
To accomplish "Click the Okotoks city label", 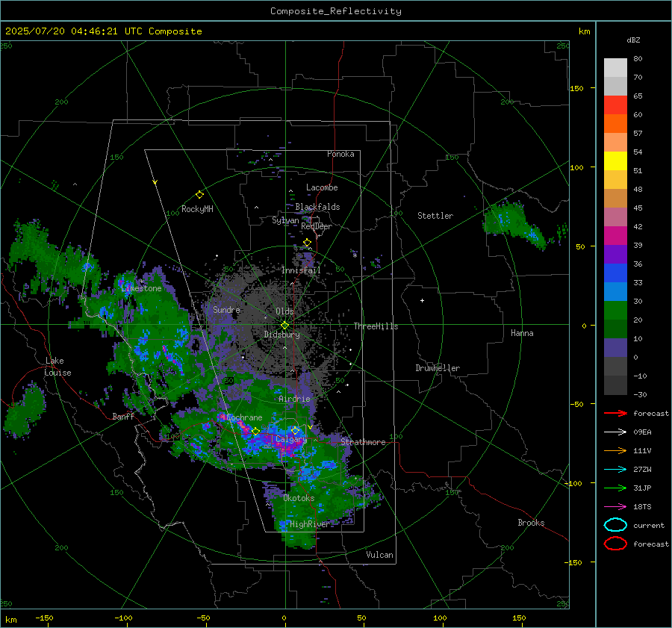I will tap(299, 498).
